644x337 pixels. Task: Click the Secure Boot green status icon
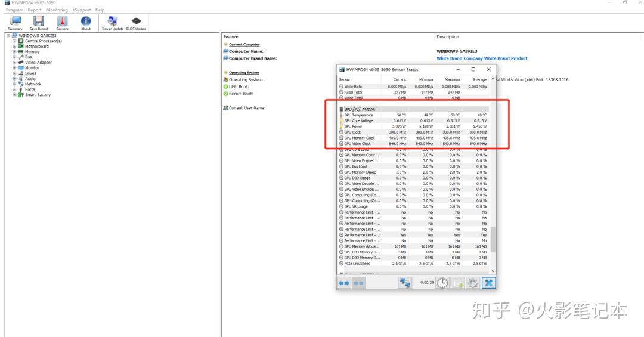225,94
